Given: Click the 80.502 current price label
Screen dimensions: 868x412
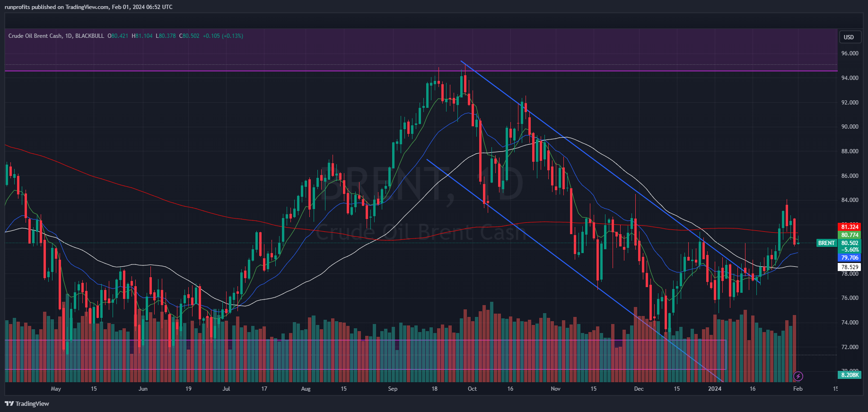Looking at the screenshot, I should 850,243.
